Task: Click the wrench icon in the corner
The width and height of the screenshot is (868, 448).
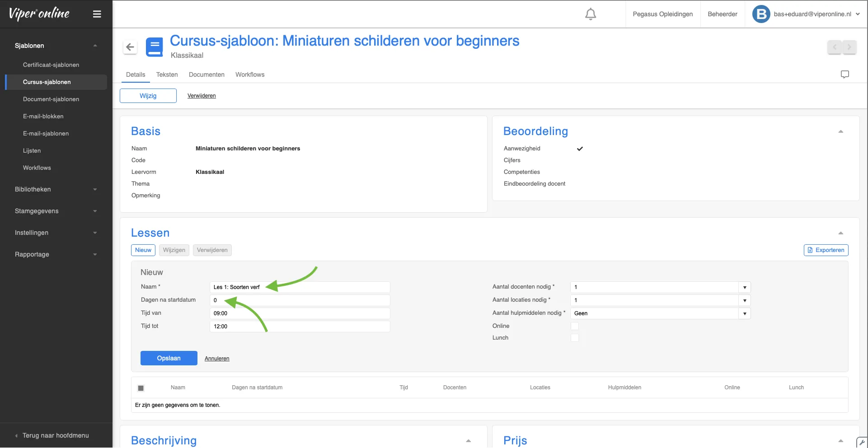Action: [862, 442]
